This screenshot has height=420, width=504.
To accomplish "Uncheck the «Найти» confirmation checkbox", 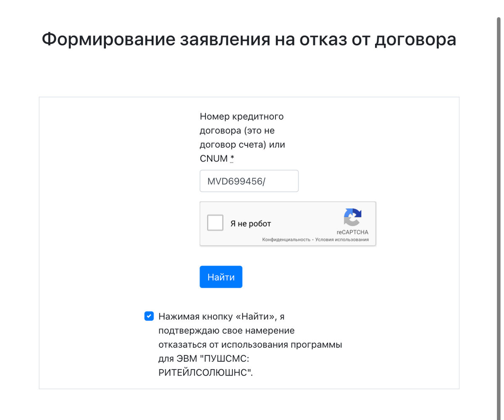I will [x=149, y=316].
